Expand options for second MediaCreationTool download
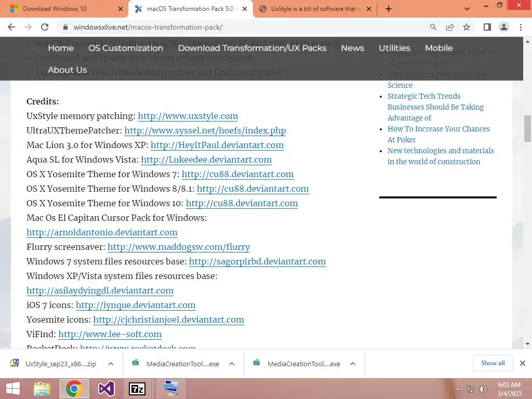Viewport: 532px width, 399px height. [x=353, y=364]
